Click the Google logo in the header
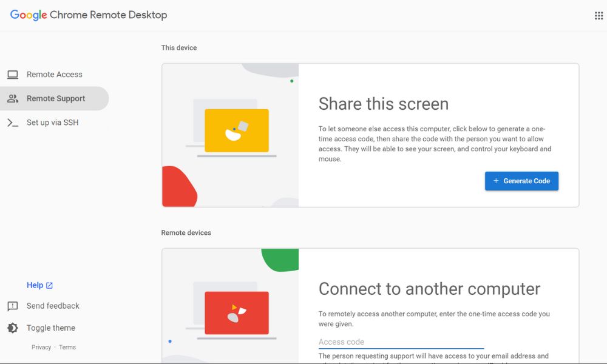 [x=29, y=15]
